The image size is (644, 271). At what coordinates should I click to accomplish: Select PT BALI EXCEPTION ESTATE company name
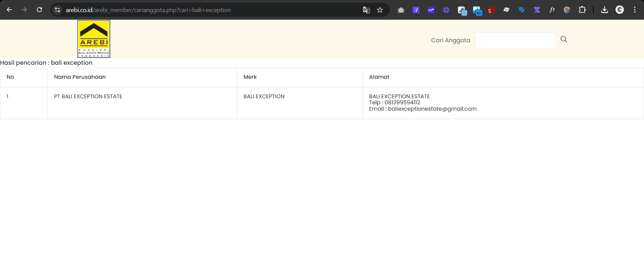click(88, 96)
